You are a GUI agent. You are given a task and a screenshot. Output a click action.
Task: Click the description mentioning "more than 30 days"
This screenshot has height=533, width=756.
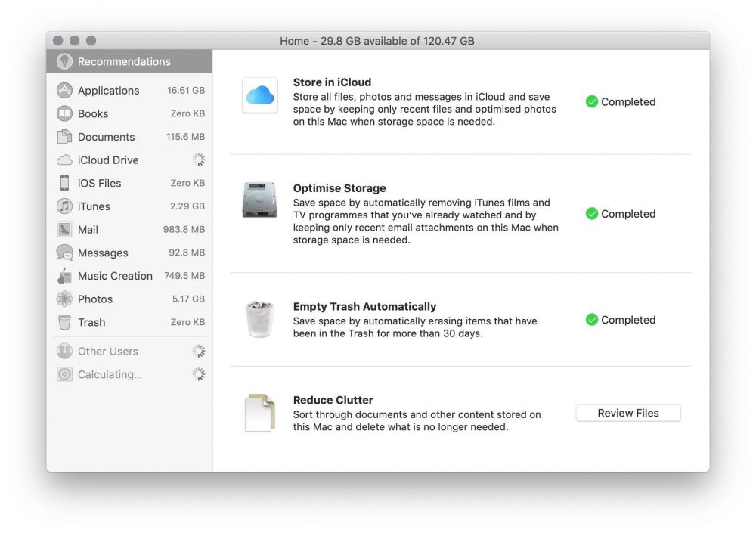pos(415,327)
